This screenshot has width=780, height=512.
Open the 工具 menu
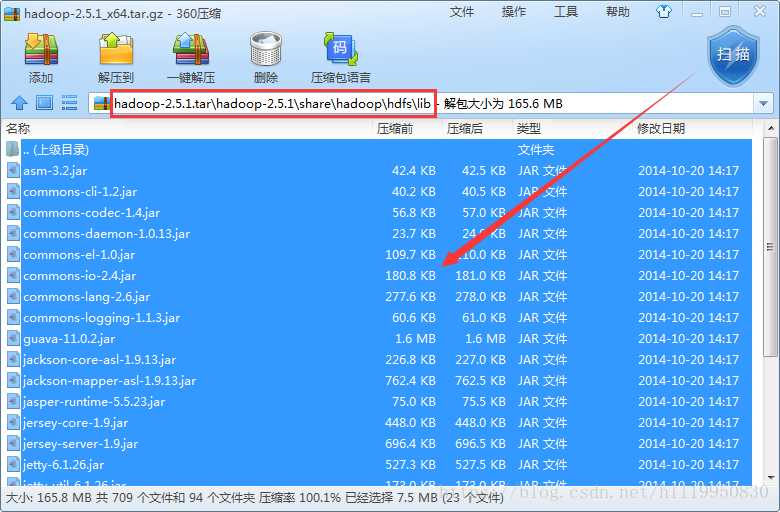click(x=566, y=12)
